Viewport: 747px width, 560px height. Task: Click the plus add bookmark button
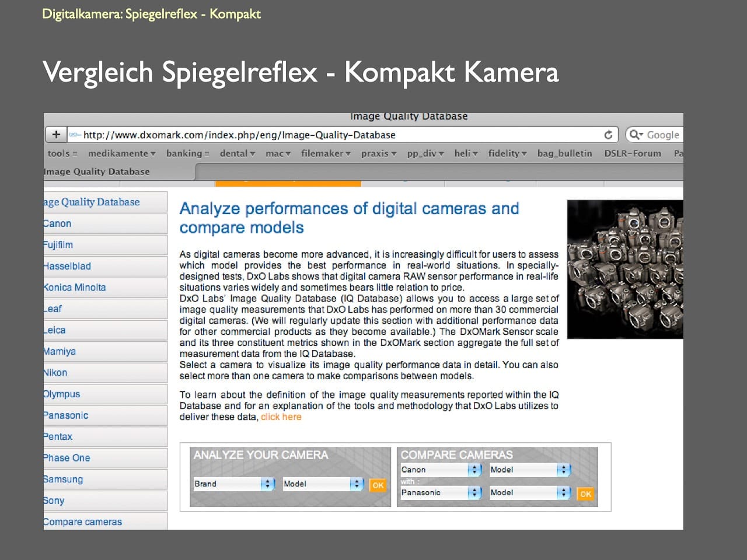click(x=56, y=135)
